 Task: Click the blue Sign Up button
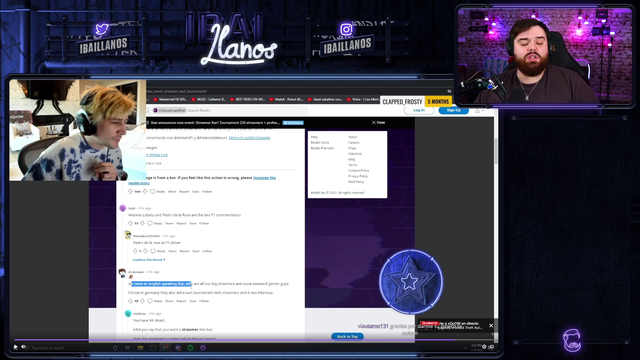point(453,110)
